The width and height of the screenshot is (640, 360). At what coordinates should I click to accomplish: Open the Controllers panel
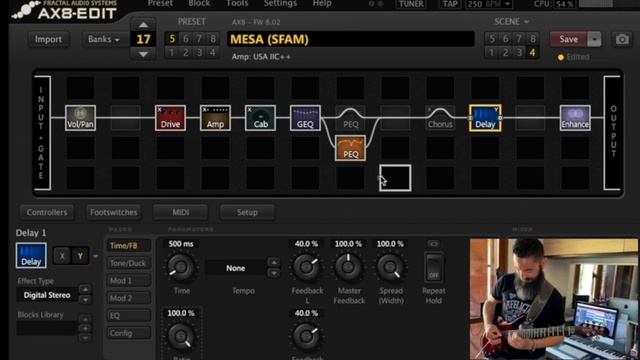click(47, 212)
